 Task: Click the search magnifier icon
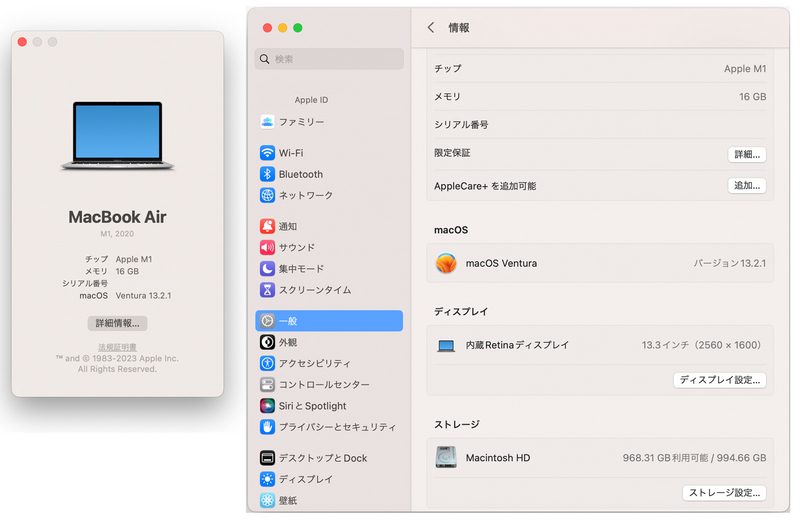point(264,59)
